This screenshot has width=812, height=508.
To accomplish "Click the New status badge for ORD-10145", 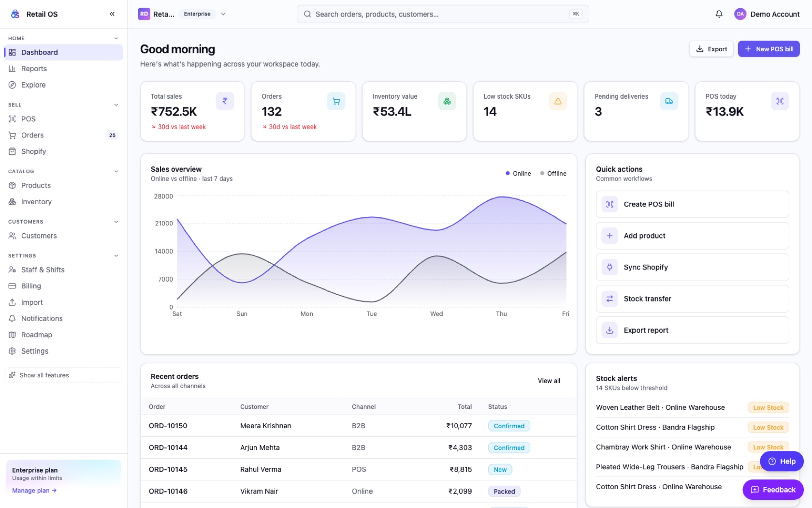I will tap(500, 469).
